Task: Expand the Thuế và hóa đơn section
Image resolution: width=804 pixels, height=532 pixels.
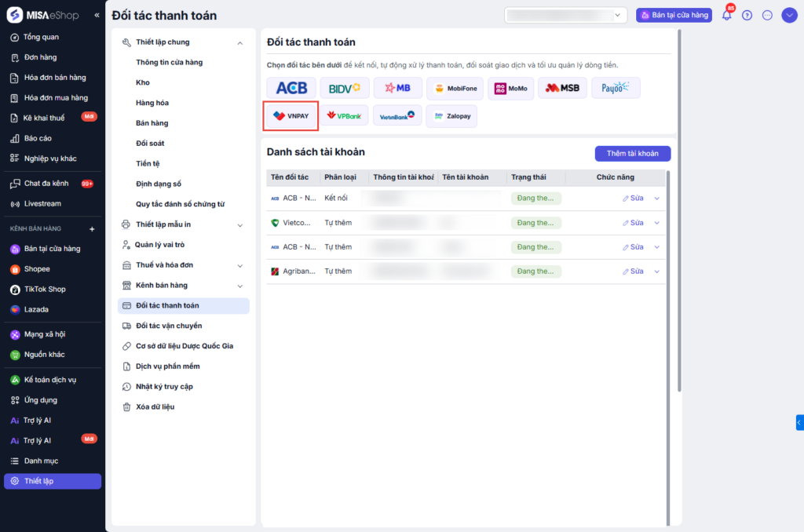Action: point(240,265)
